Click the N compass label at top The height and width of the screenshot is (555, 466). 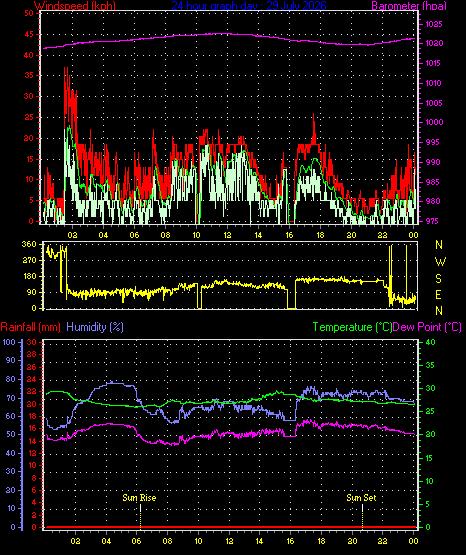[x=439, y=245]
